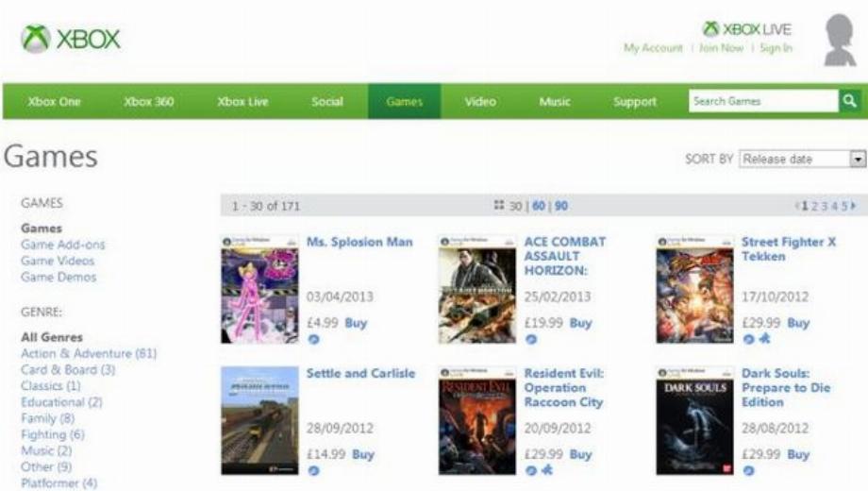The height and width of the screenshot is (491, 868).
Task: Buy Ms. Splosion Man for £4.99
Action: (x=356, y=323)
